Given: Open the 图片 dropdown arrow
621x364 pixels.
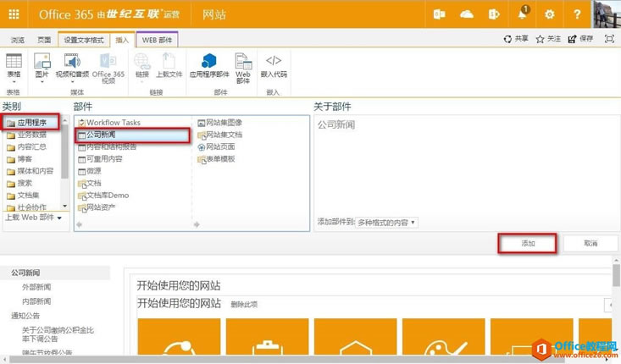Looking at the screenshot, I should (42, 82).
